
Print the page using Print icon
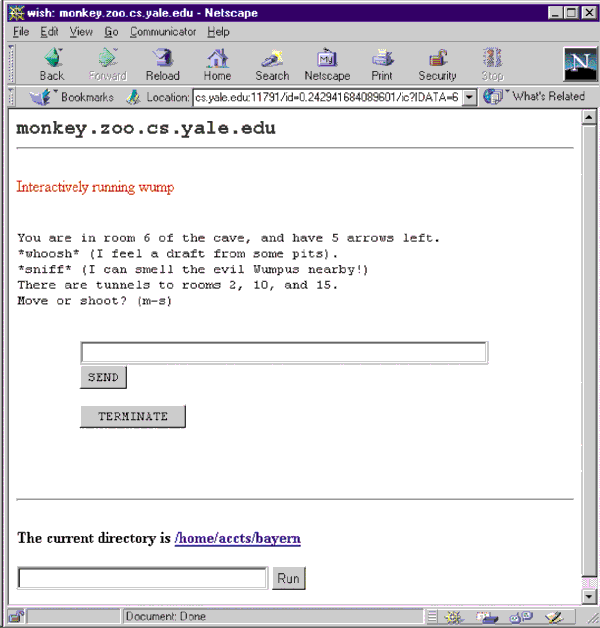(383, 63)
